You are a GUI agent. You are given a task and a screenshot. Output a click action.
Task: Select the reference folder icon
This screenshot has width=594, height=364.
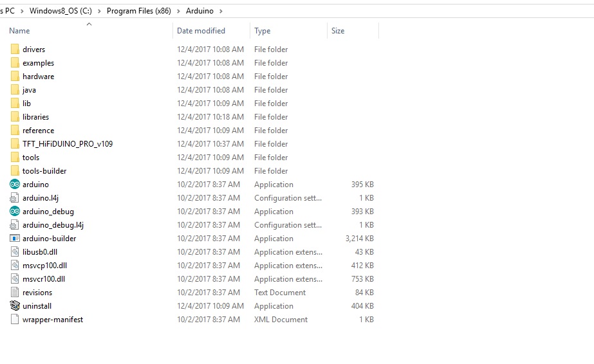click(15, 131)
